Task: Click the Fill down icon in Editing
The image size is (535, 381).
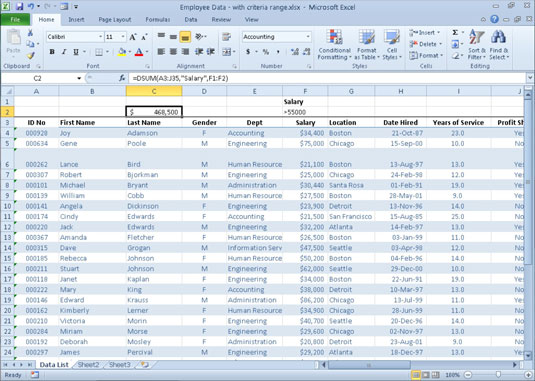Action: [x=455, y=44]
